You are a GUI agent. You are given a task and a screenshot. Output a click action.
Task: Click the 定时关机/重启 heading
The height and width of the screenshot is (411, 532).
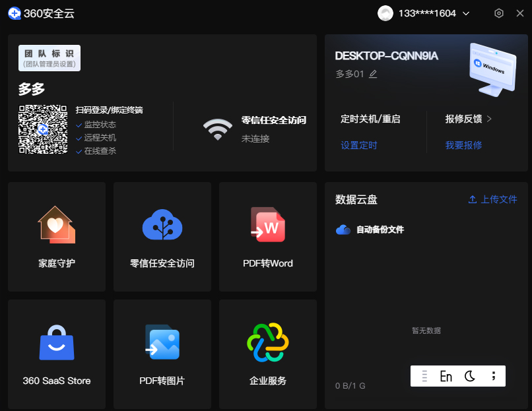tap(370, 119)
